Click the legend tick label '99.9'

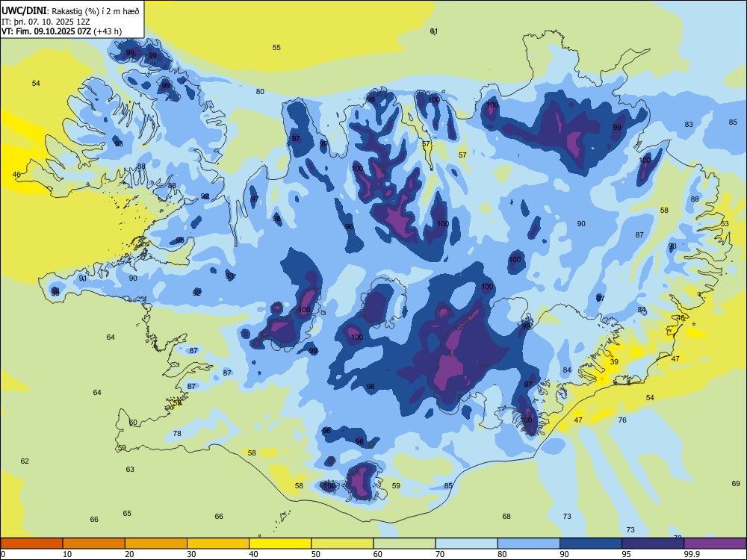point(691,554)
